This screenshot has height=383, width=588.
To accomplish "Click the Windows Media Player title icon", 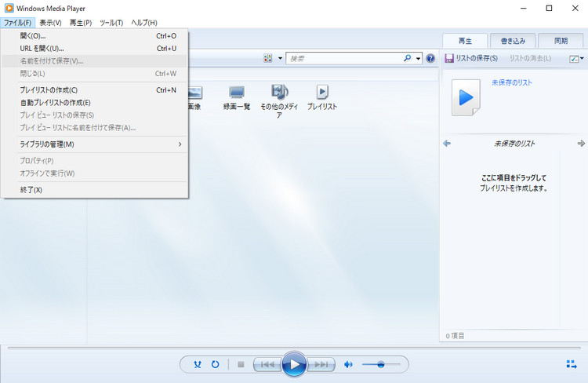I will point(9,8).
